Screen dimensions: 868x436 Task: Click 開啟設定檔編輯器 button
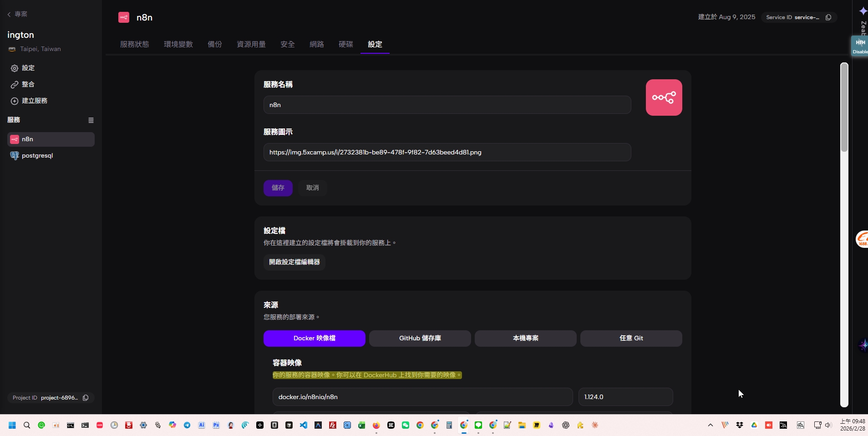click(x=294, y=262)
